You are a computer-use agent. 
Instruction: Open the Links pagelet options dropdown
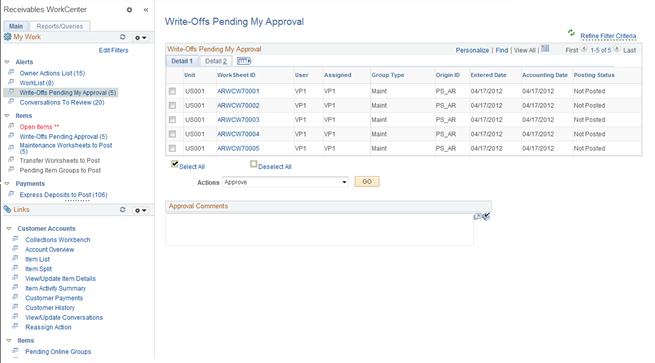140,210
